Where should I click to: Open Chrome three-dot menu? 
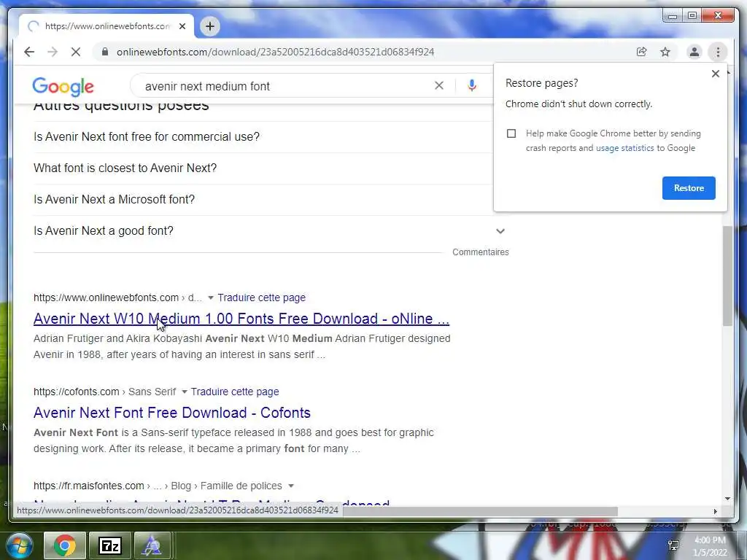point(718,52)
